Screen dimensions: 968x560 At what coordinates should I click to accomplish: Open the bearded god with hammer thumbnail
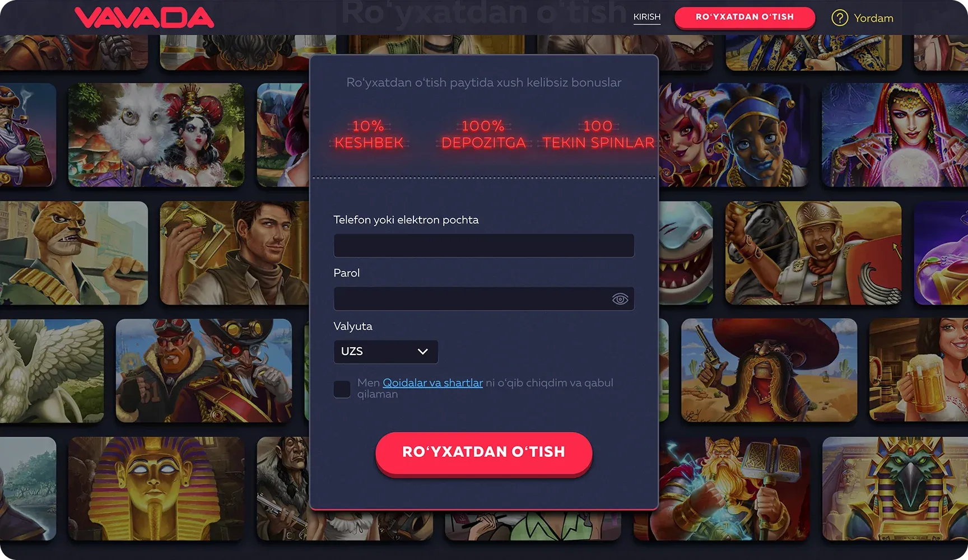(734, 489)
